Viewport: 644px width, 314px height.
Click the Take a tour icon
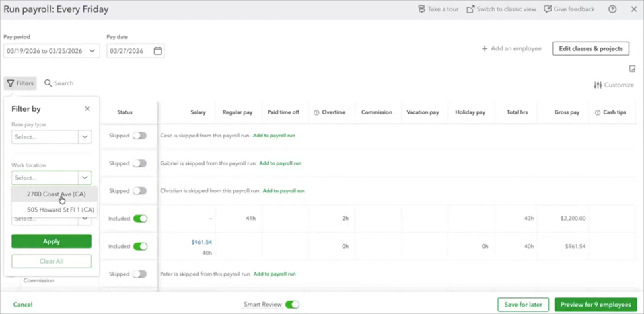tap(421, 9)
